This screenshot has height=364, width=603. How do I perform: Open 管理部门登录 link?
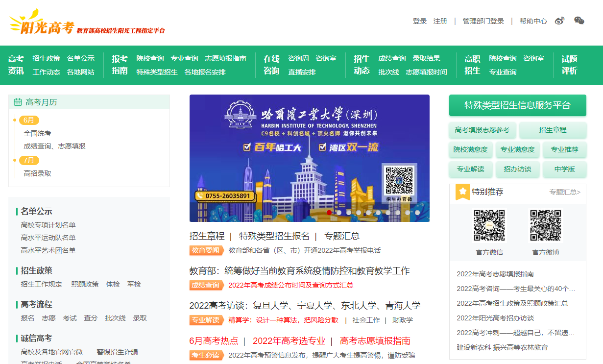(x=483, y=21)
